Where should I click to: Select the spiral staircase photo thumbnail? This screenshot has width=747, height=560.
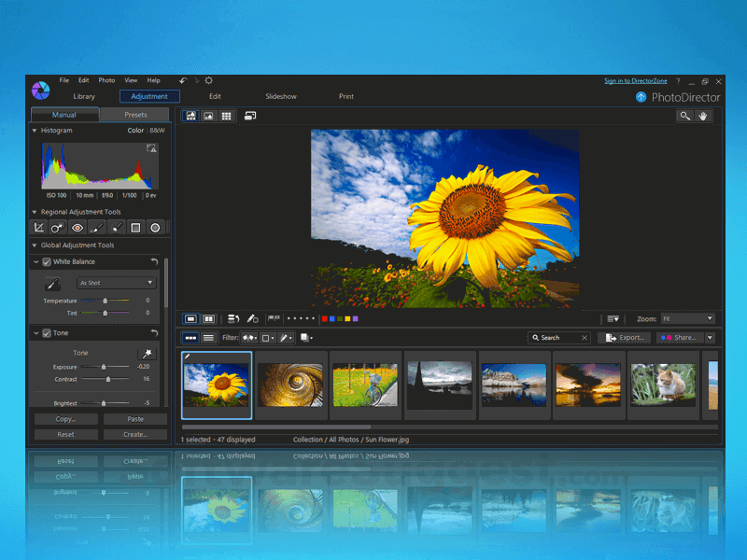coord(289,384)
